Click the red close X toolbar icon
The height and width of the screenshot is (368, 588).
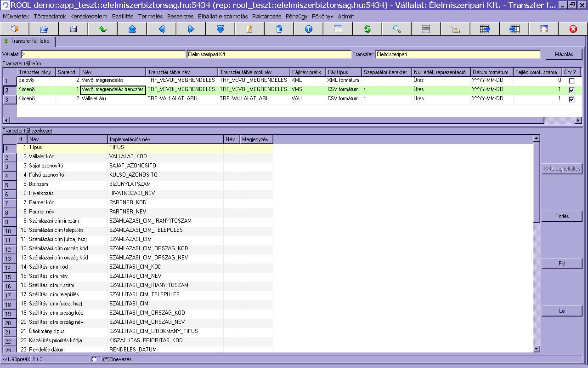coord(573,29)
